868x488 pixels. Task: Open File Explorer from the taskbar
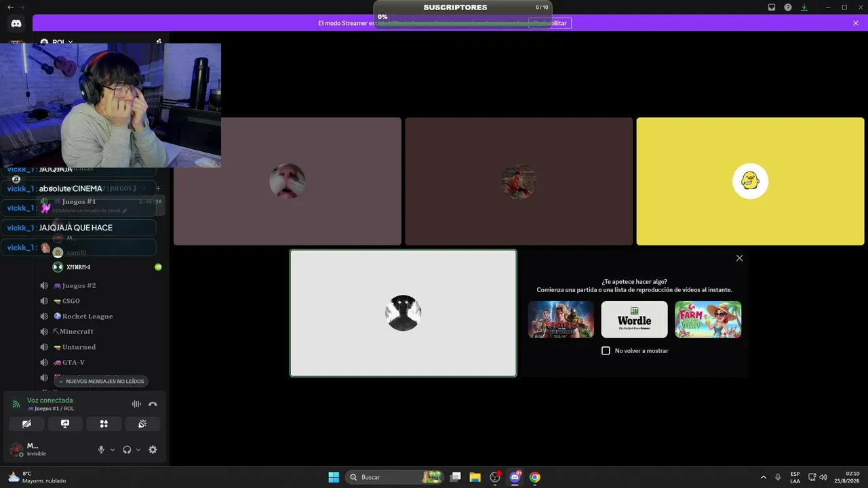475,477
